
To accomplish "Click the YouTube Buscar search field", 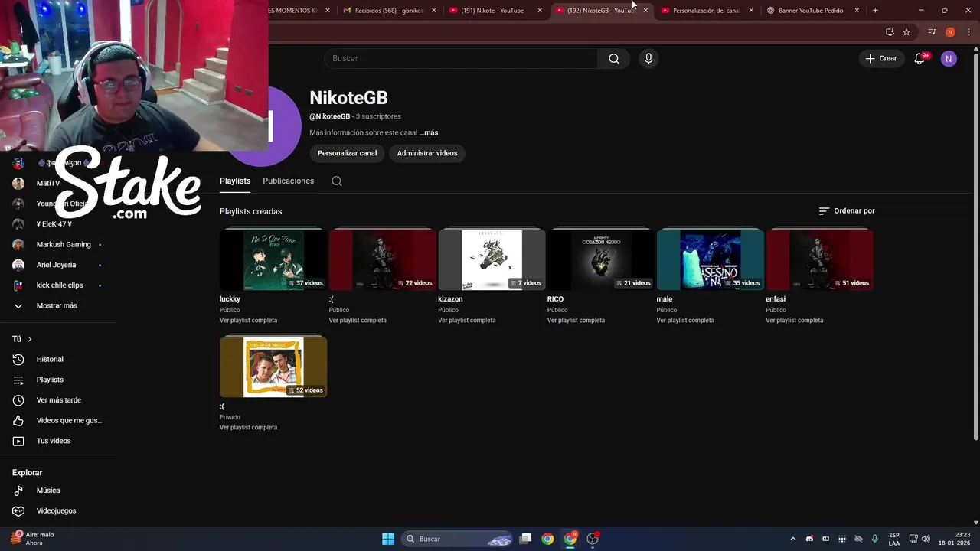I will (x=461, y=58).
